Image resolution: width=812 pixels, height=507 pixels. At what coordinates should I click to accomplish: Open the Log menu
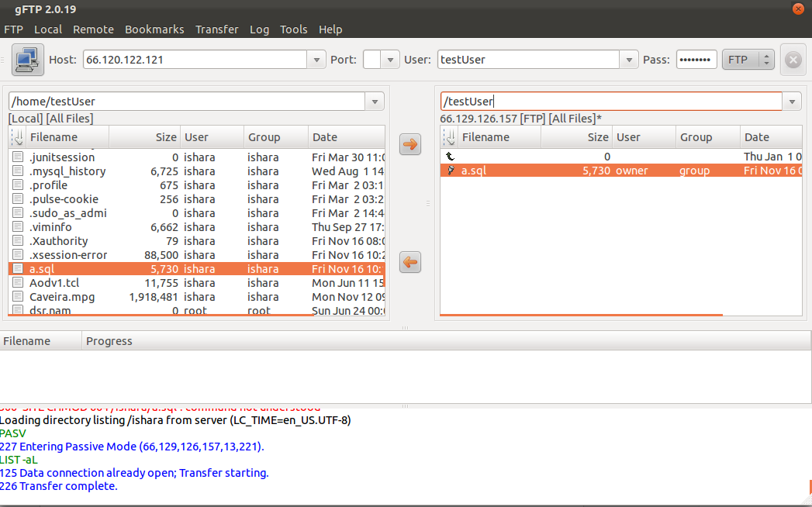tap(260, 29)
